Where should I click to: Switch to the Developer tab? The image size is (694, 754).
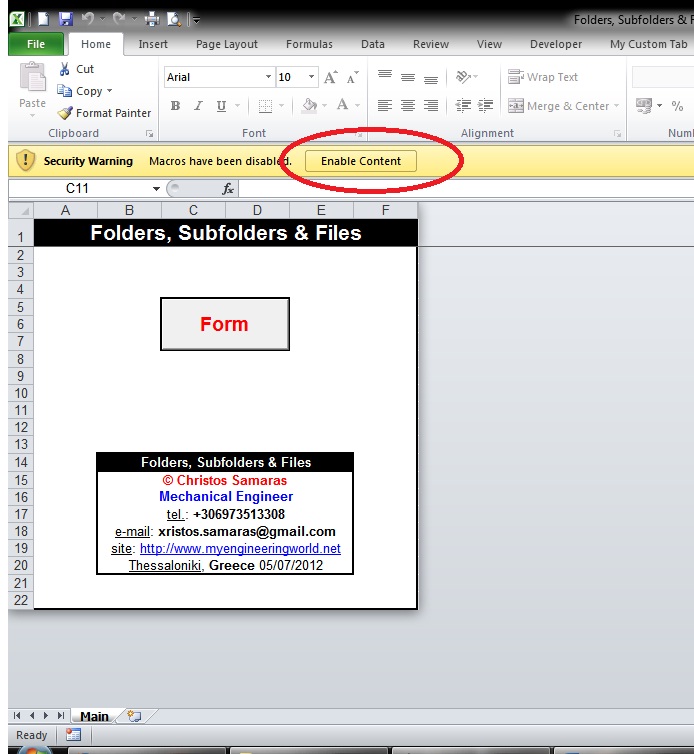pyautogui.click(x=556, y=44)
